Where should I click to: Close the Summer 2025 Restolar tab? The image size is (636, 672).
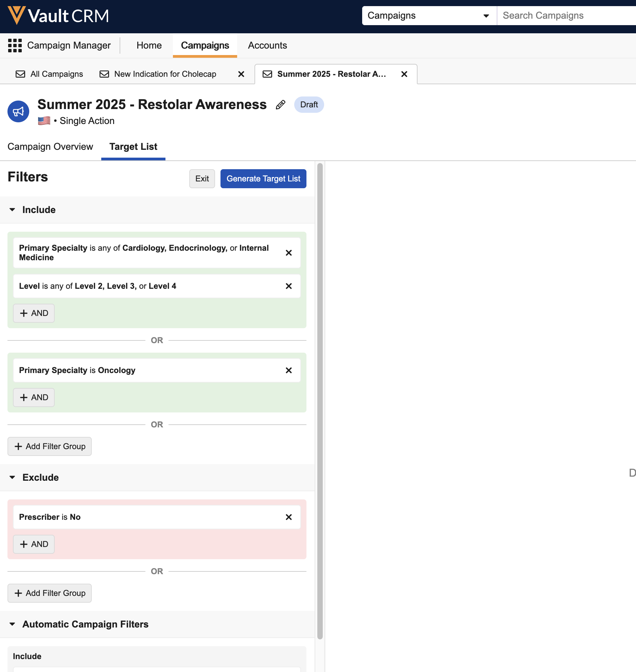[404, 74]
